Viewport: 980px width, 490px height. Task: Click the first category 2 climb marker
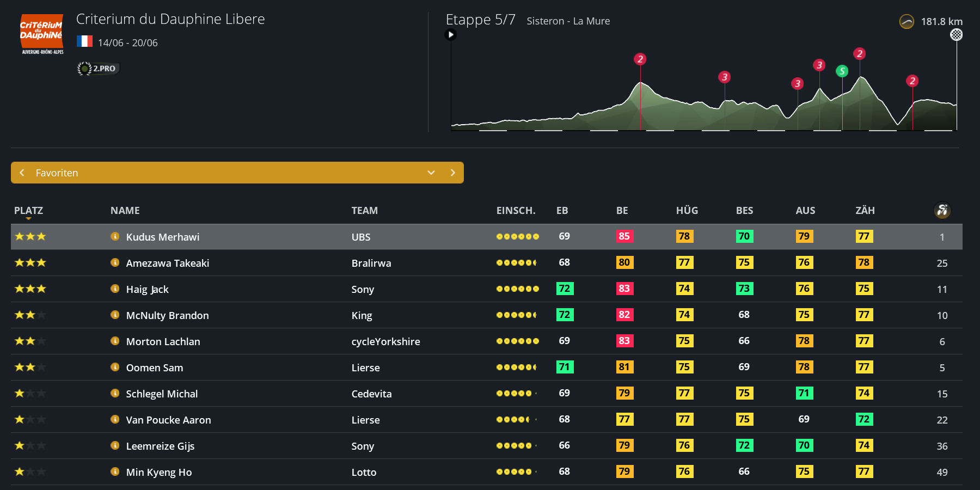[x=640, y=59]
